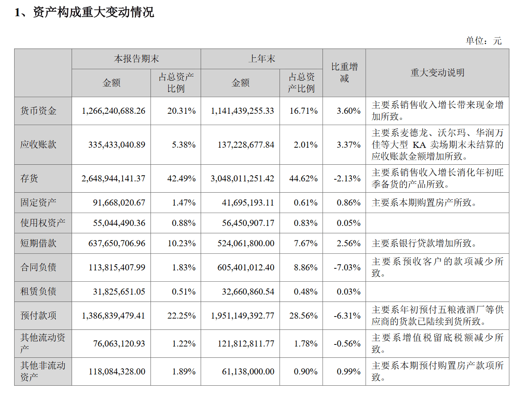Click the amount 31,825,651.05
The width and height of the screenshot is (532, 393).
click(x=119, y=291)
